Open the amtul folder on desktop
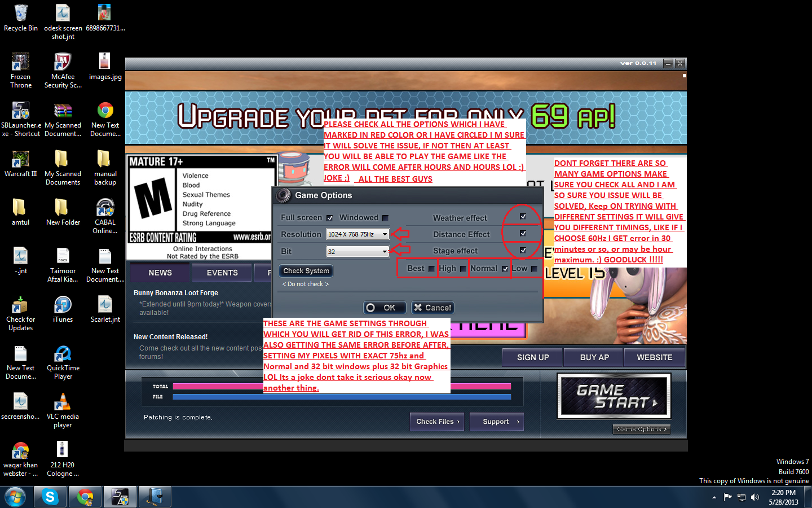The width and height of the screenshot is (812, 508). pos(21,212)
